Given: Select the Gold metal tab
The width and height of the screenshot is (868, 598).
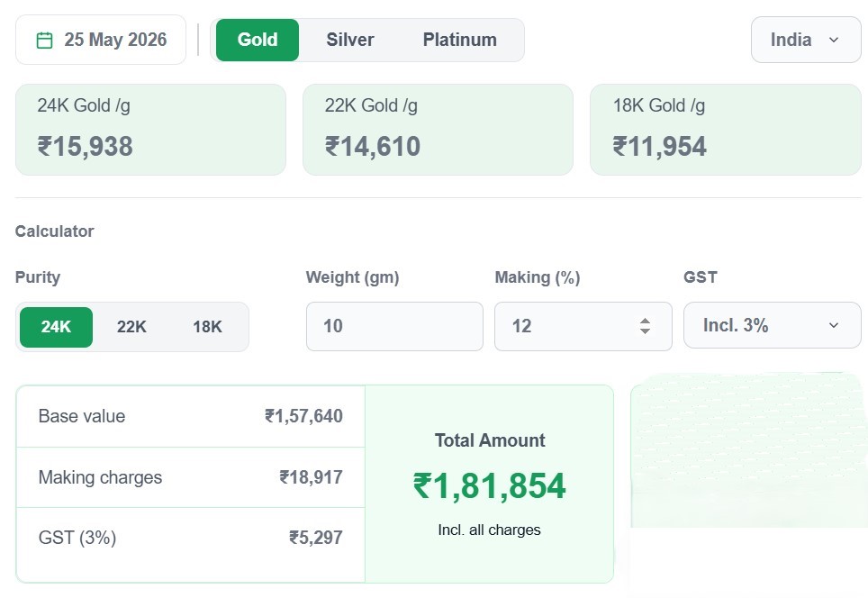Looking at the screenshot, I should 258,40.
